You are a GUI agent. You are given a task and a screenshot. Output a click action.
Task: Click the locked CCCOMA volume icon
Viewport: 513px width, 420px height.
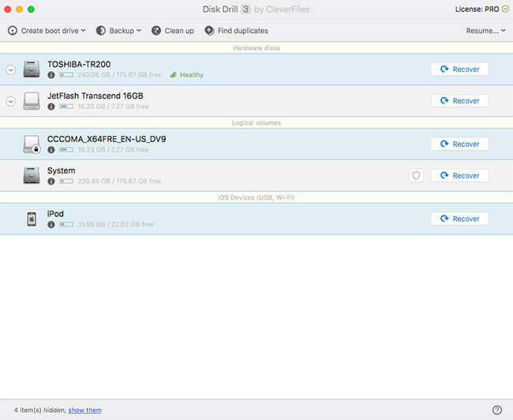[32, 144]
